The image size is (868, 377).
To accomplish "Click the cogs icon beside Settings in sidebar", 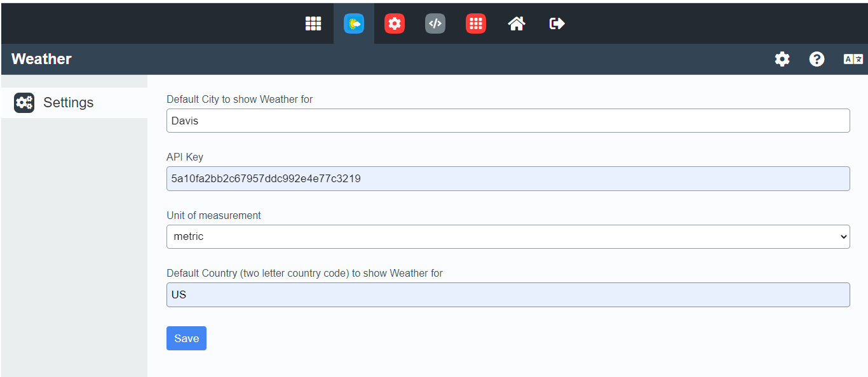I will click(x=24, y=103).
